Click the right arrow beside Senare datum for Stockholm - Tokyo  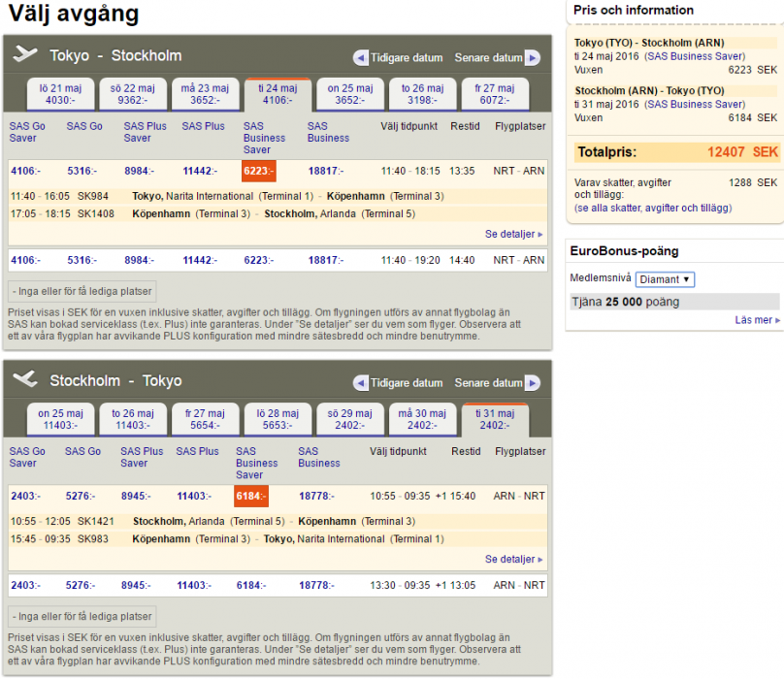pyautogui.click(x=533, y=383)
